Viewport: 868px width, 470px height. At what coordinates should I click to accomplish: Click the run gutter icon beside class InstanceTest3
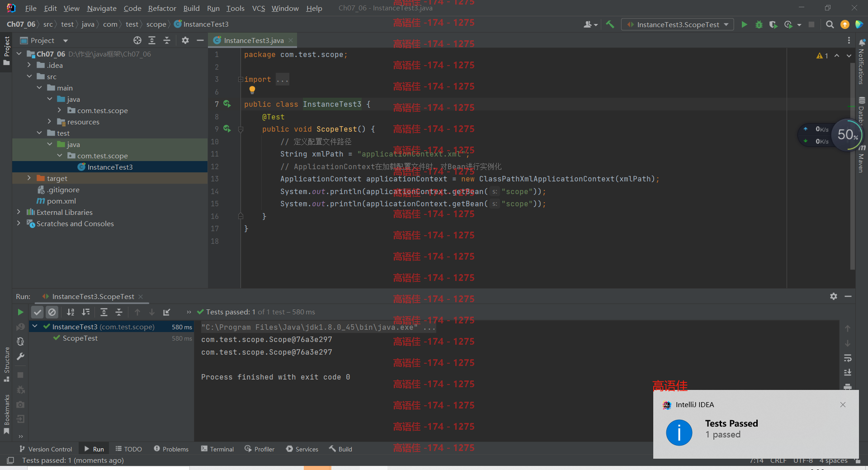pyautogui.click(x=227, y=104)
